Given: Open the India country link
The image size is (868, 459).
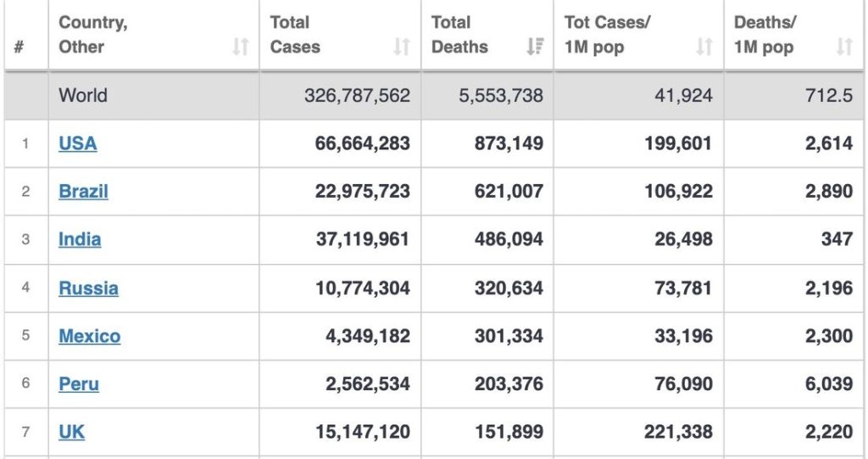Looking at the screenshot, I should (x=80, y=239).
